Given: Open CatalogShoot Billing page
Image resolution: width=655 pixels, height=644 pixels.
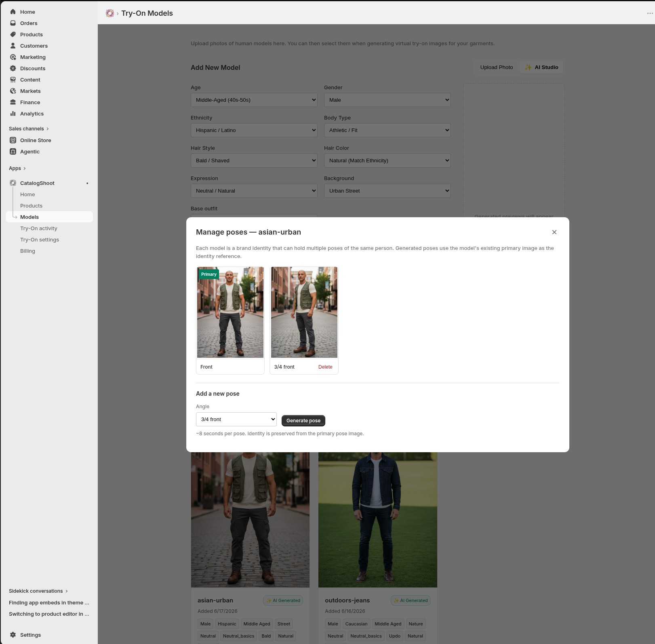Looking at the screenshot, I should [x=27, y=251].
